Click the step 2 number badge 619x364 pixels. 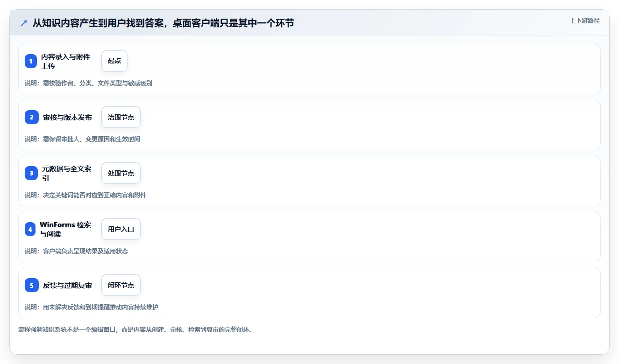[x=32, y=117]
